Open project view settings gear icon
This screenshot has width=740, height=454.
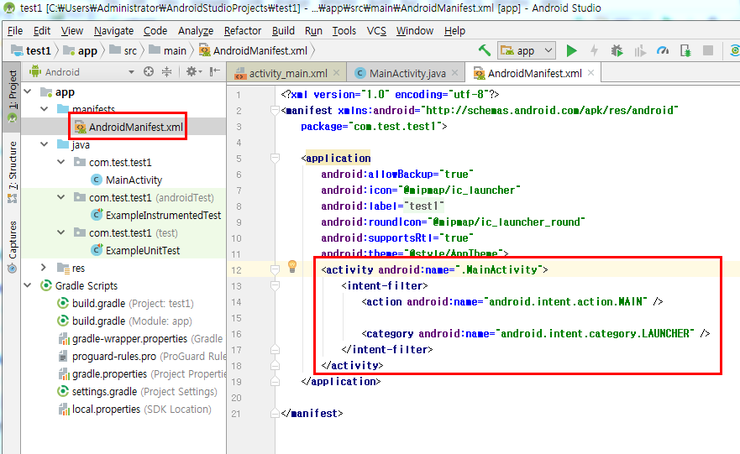[193, 72]
